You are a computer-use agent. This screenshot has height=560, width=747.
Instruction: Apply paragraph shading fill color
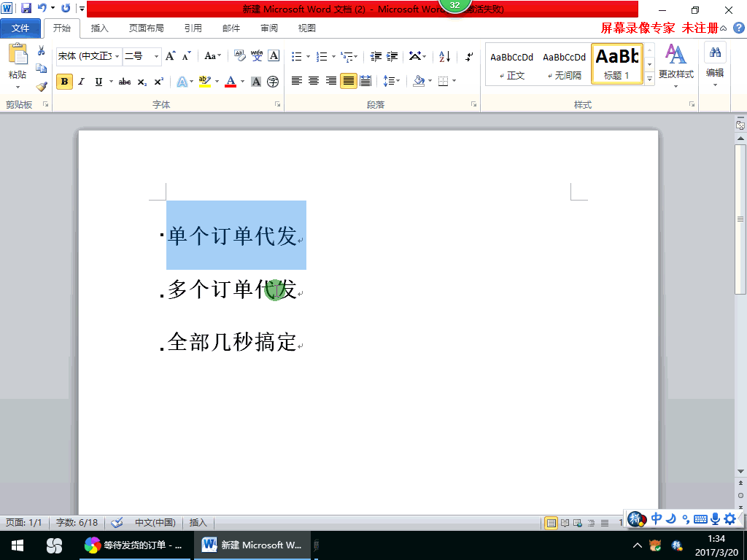[x=419, y=82]
